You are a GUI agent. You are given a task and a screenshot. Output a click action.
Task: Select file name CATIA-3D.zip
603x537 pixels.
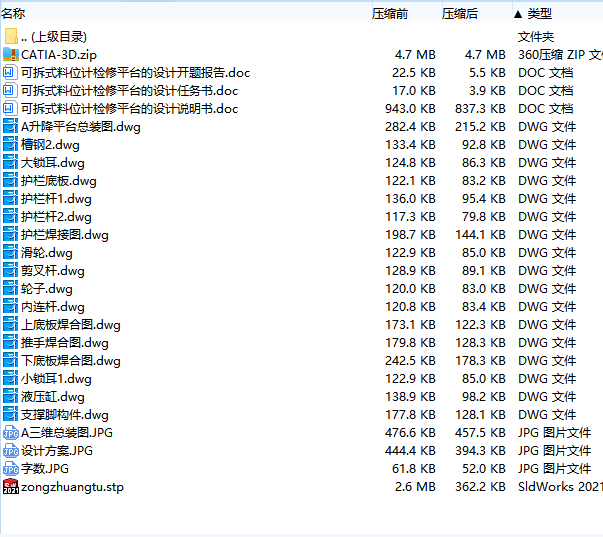coord(59,55)
